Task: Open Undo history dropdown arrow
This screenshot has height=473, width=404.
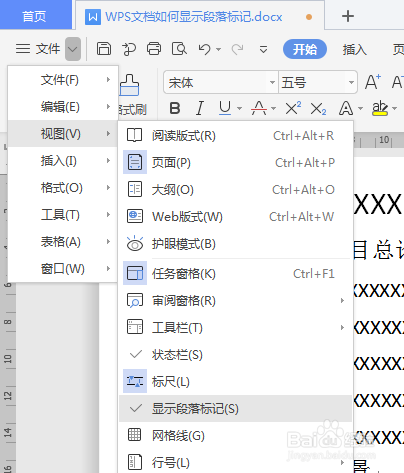Action: [218, 50]
